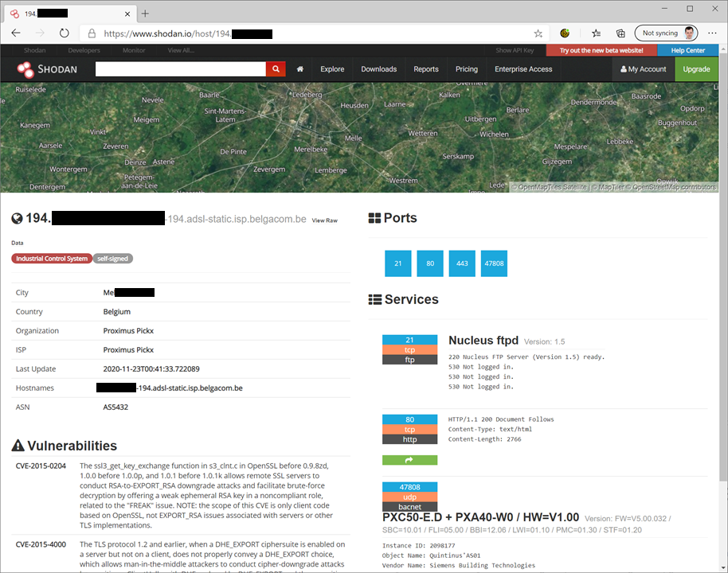Click the red search magnifier button
The image size is (728, 573).
tap(276, 69)
